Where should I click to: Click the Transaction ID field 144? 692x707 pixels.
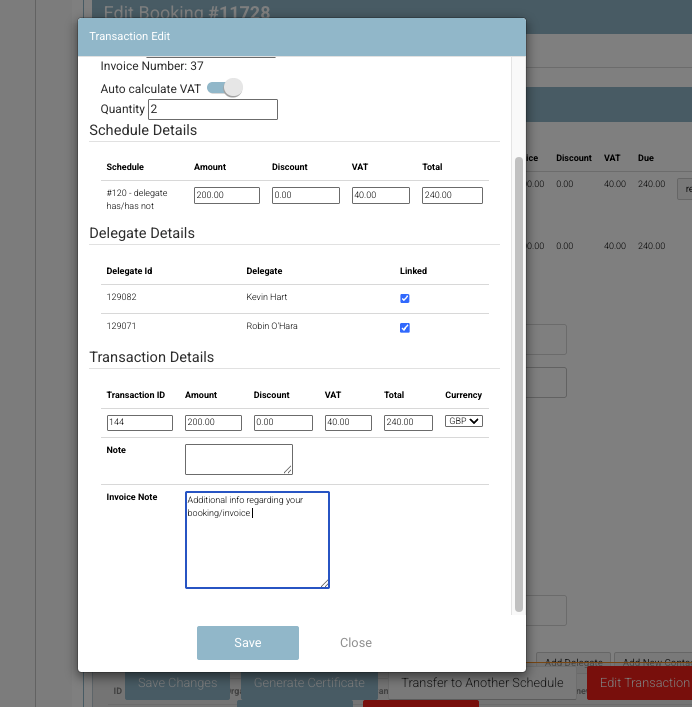pos(140,422)
